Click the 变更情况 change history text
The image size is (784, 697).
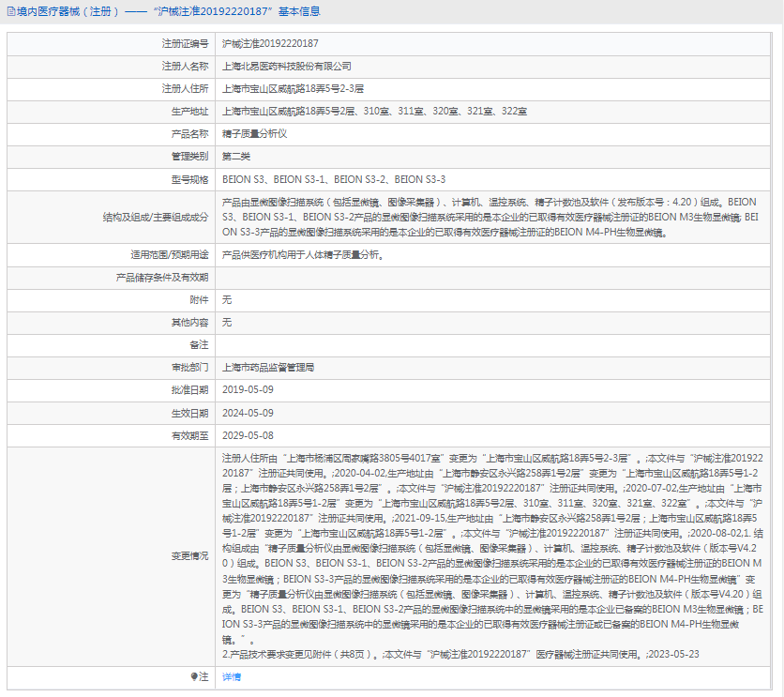click(x=492, y=556)
